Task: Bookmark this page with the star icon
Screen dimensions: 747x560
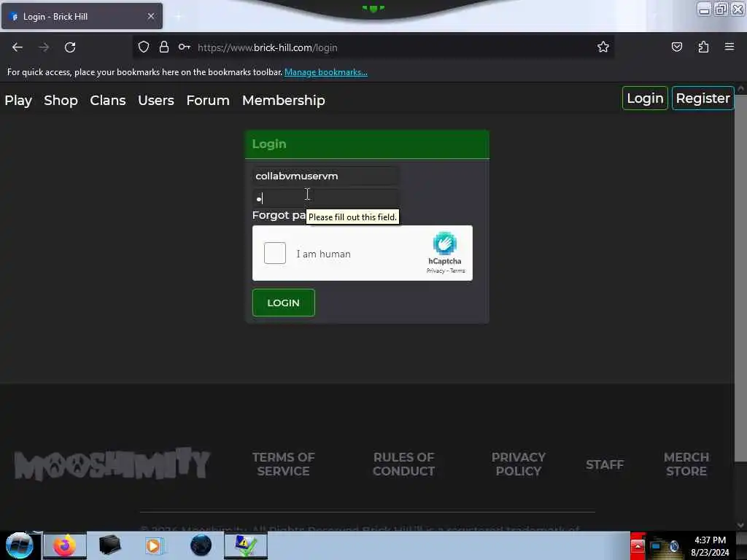Action: (603, 47)
